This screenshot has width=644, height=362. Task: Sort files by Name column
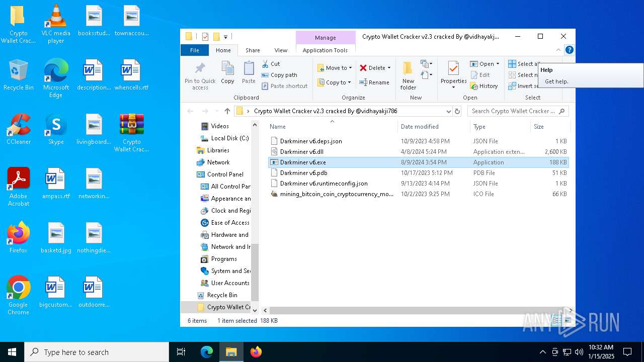(x=332, y=127)
